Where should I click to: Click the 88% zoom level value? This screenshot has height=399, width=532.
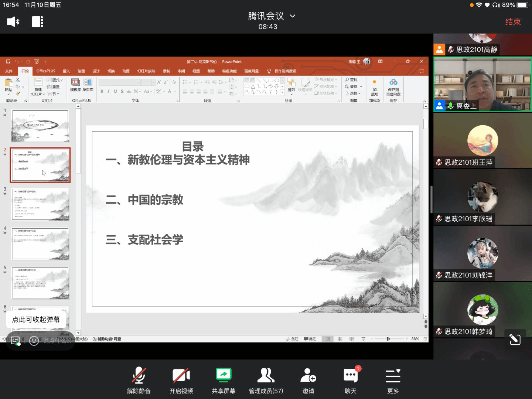(x=415, y=339)
